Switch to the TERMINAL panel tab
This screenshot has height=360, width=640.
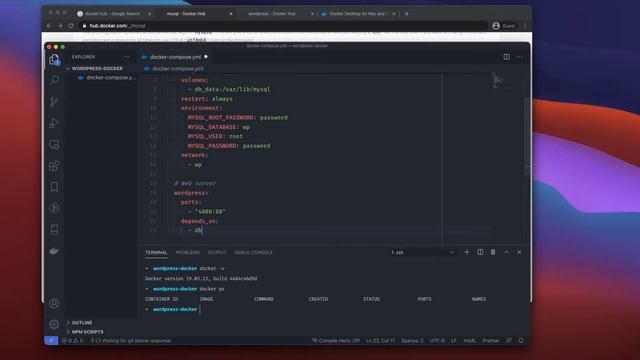(156, 252)
